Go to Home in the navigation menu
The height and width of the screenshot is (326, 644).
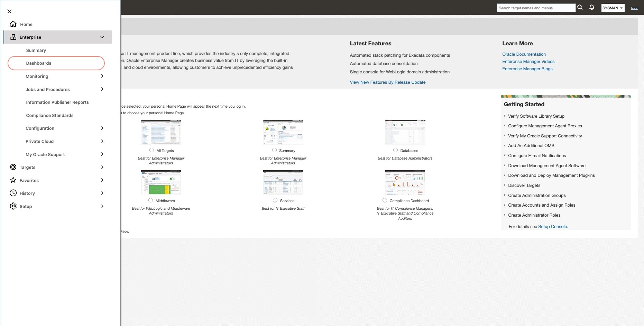(26, 24)
